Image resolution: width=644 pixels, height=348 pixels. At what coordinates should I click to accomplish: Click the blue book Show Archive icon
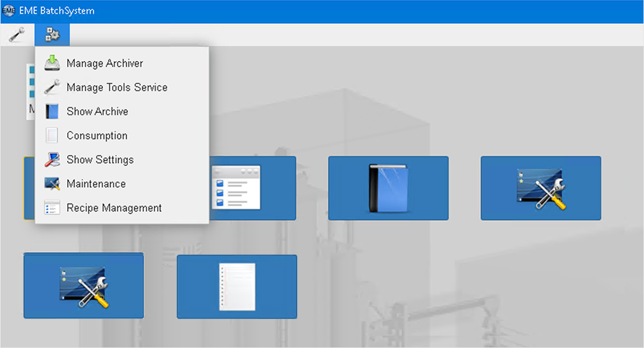click(52, 112)
